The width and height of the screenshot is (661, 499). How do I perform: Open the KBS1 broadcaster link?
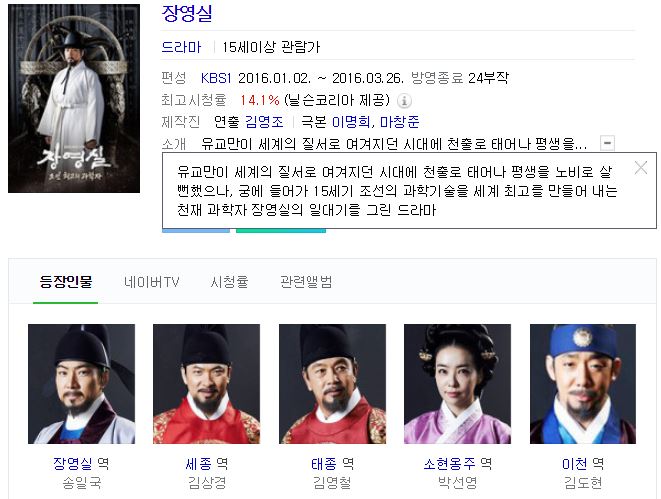[216, 78]
